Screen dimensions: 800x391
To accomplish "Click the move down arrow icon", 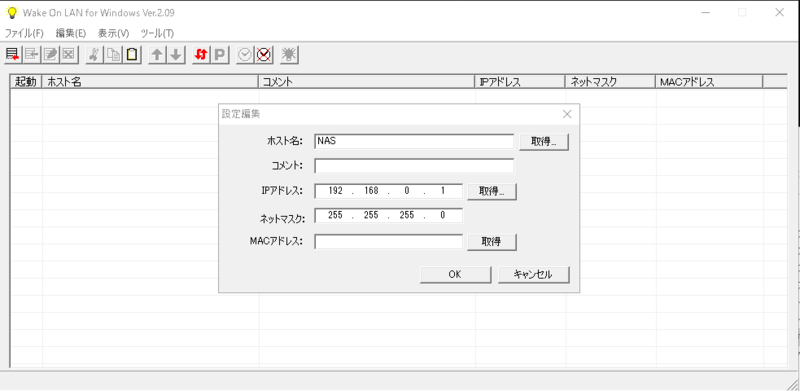I will tap(176, 55).
